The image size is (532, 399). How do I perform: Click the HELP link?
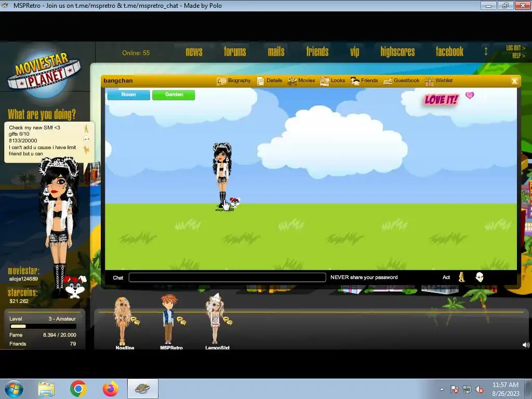pyautogui.click(x=519, y=56)
